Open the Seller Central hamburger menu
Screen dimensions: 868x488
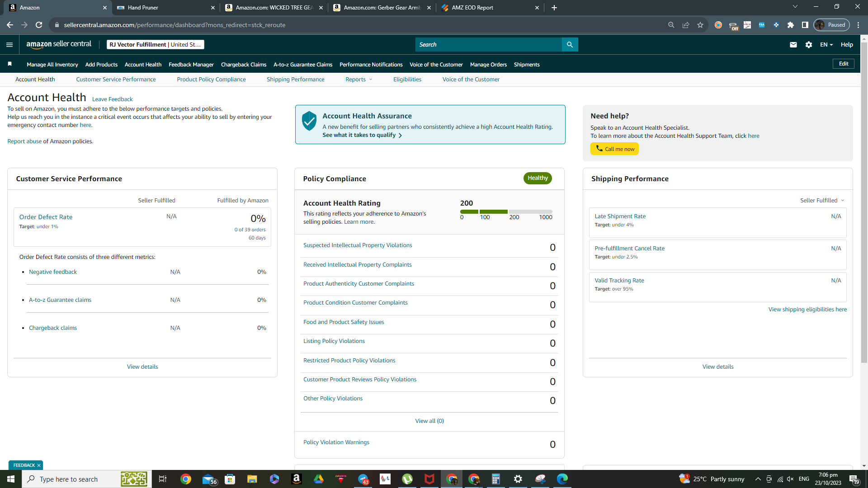(9, 44)
